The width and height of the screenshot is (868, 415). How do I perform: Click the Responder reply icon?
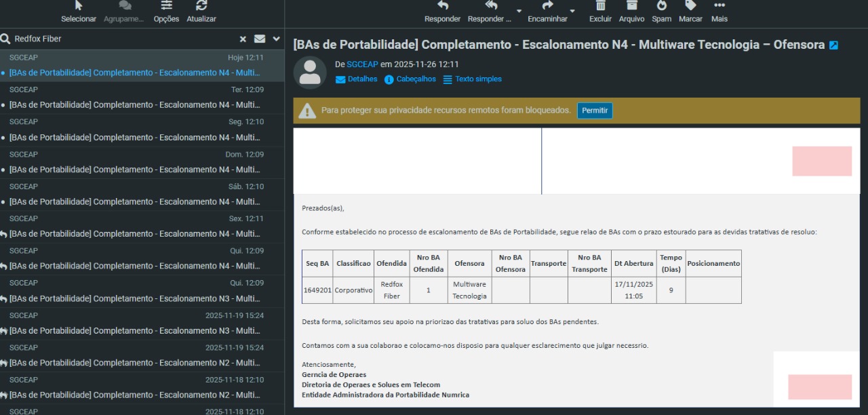(x=442, y=7)
